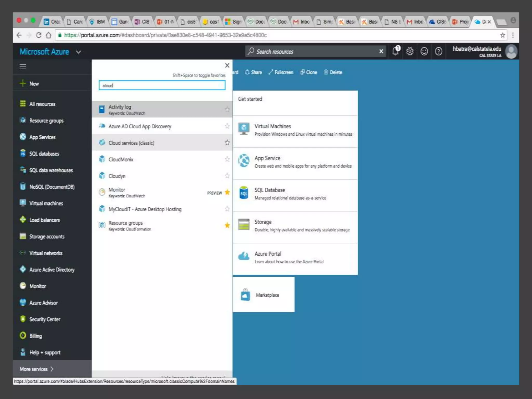Click the browser home icon
The image size is (532, 399).
(x=49, y=35)
